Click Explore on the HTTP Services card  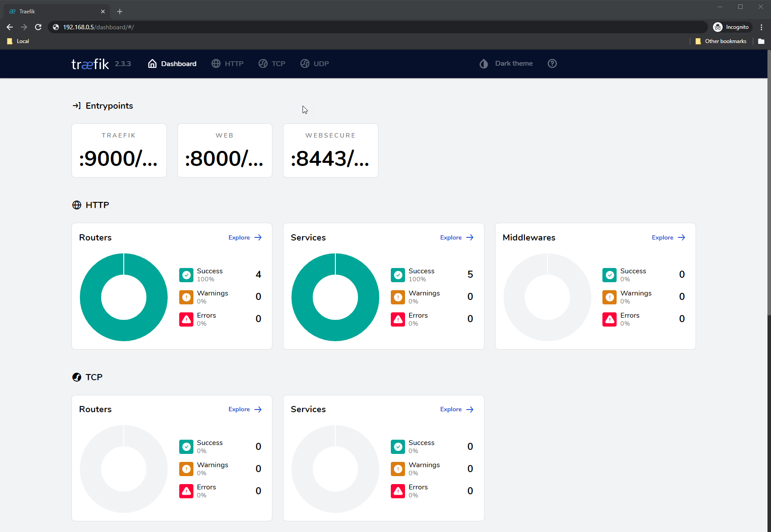456,237
